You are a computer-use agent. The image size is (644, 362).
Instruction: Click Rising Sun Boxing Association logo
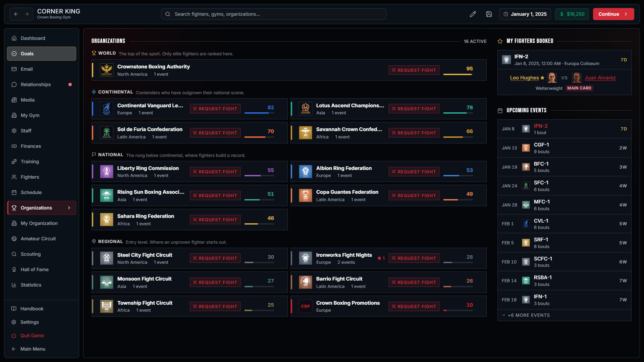click(x=107, y=195)
